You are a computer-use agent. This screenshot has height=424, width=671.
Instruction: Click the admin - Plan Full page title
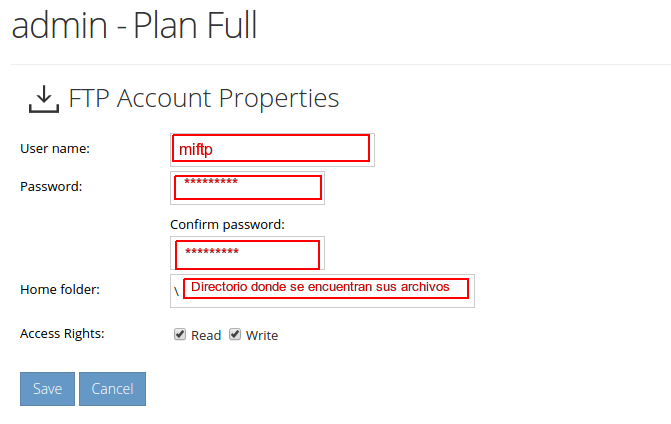tap(134, 26)
